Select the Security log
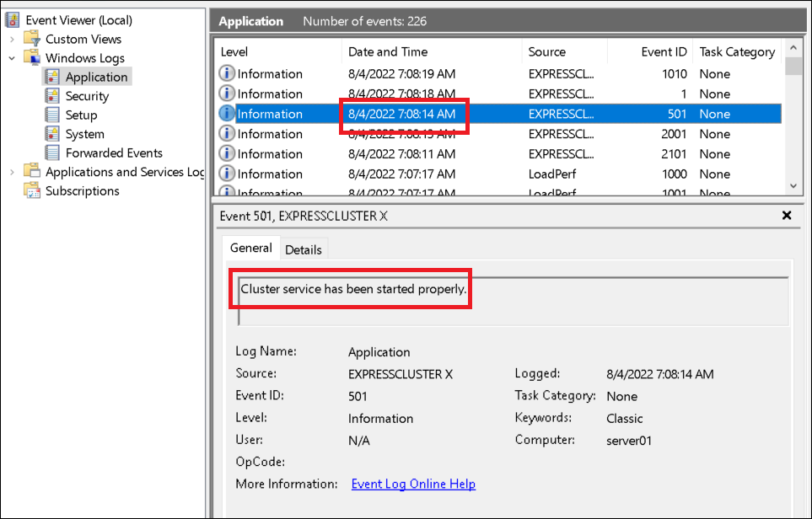The height and width of the screenshot is (519, 812). click(86, 95)
